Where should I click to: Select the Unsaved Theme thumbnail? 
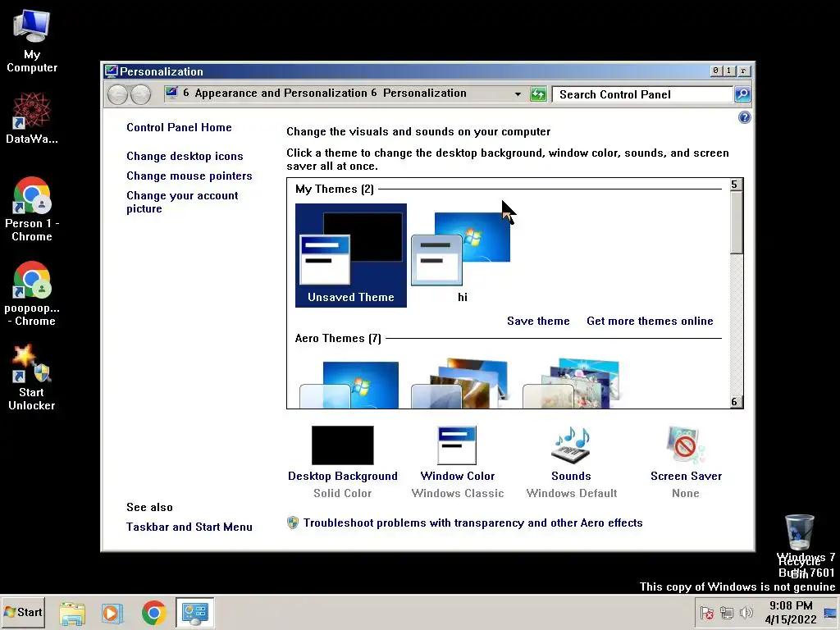[351, 256]
